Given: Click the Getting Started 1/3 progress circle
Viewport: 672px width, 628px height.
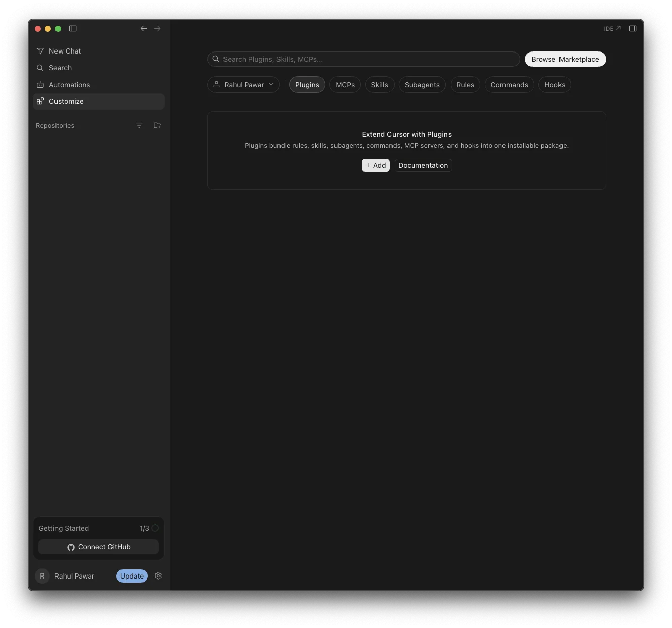Looking at the screenshot, I should pyautogui.click(x=155, y=528).
